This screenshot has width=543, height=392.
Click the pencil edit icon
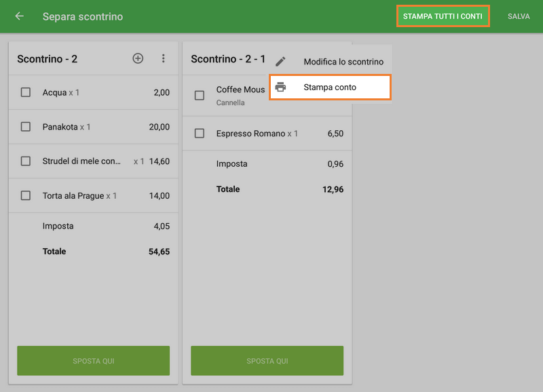point(280,62)
